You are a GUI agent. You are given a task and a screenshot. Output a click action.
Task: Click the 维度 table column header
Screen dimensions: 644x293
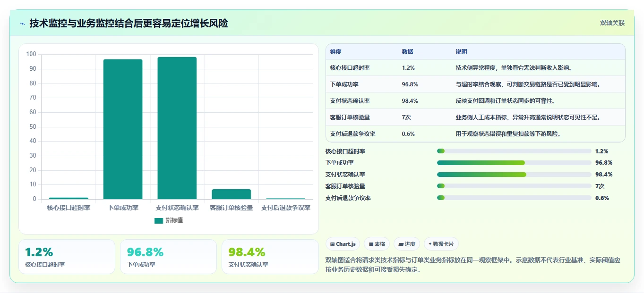[x=335, y=51]
